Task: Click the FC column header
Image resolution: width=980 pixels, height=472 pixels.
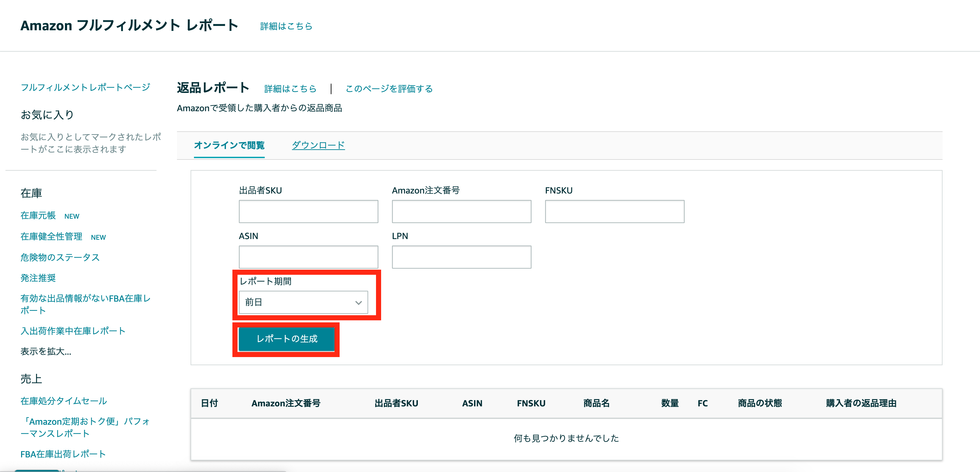Action: [x=702, y=403]
